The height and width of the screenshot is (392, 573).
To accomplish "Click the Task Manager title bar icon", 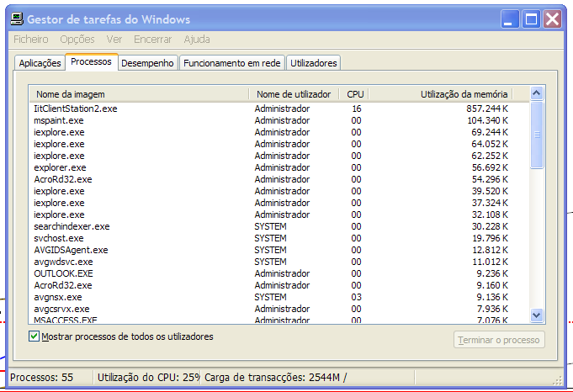I will pos(17,19).
